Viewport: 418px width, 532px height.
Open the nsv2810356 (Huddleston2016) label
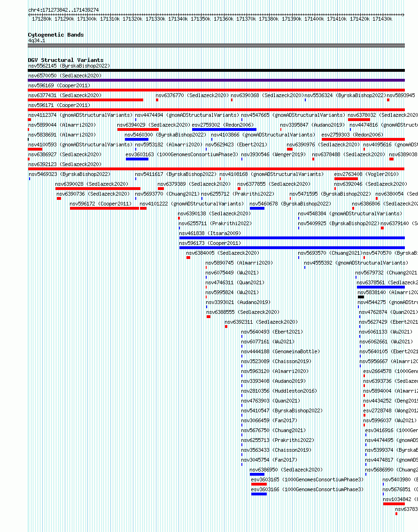(279, 390)
